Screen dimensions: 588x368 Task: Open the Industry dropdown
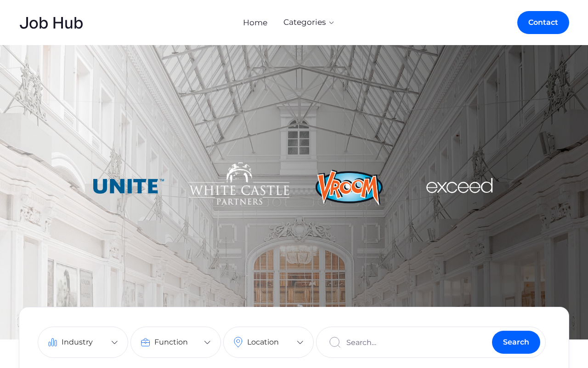pos(83,342)
